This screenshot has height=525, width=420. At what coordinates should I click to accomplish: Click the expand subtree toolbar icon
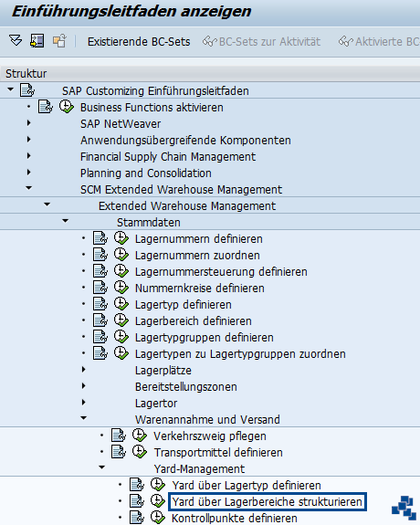point(16,41)
